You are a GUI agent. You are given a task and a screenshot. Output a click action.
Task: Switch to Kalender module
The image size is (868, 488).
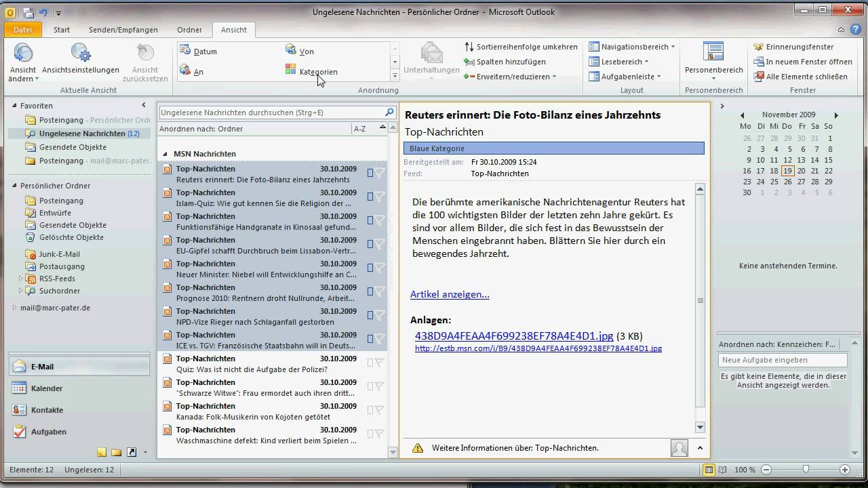click(x=79, y=388)
